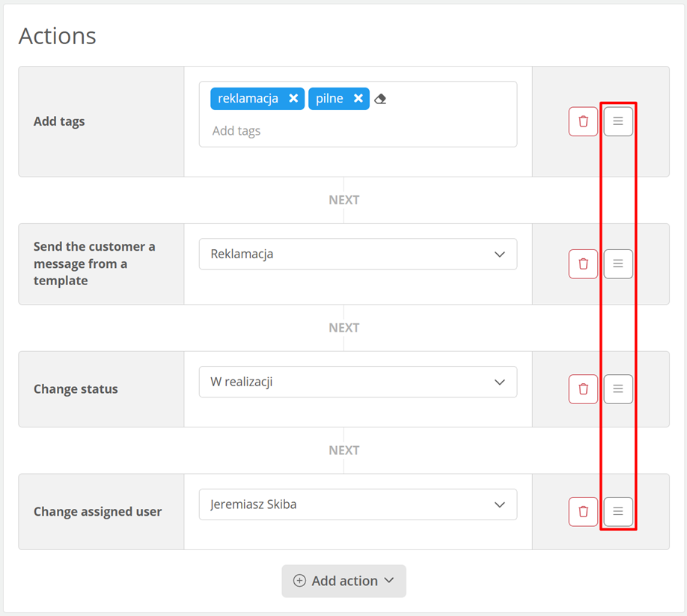Clear all tags with the eraser icon
The width and height of the screenshot is (687, 616).
click(380, 99)
